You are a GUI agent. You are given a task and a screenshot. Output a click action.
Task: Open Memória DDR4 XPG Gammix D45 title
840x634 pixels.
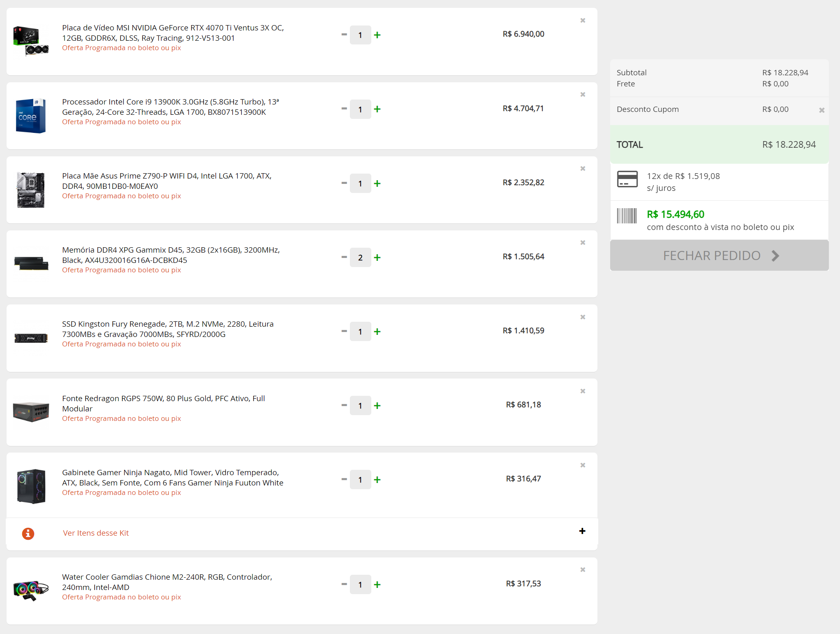pyautogui.click(x=171, y=255)
